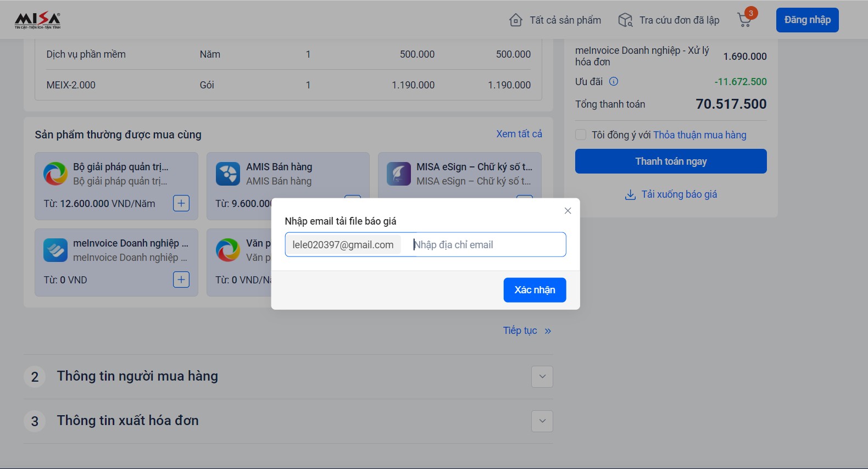The image size is (868, 469).
Task: Open Tất cả sản phẩm menu
Action: point(555,20)
